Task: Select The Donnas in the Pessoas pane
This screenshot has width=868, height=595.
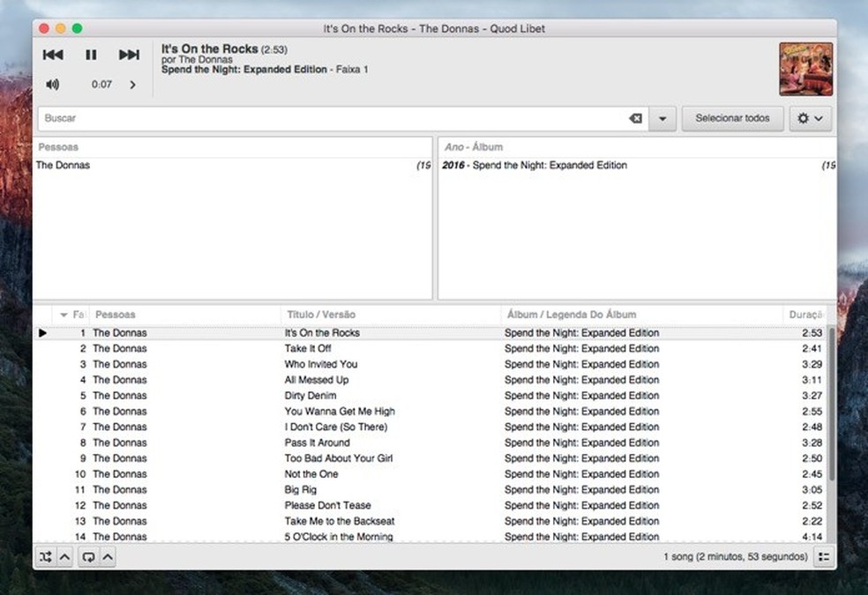Action: coord(233,166)
